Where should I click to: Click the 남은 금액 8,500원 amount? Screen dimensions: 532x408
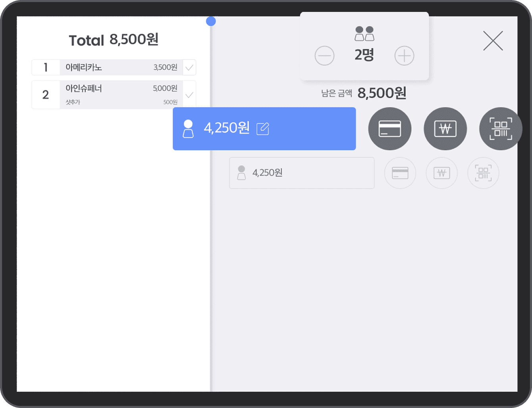pos(382,92)
